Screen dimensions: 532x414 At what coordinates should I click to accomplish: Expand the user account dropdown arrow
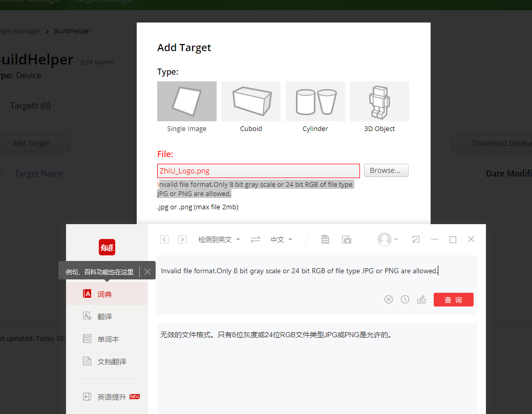[x=397, y=239]
